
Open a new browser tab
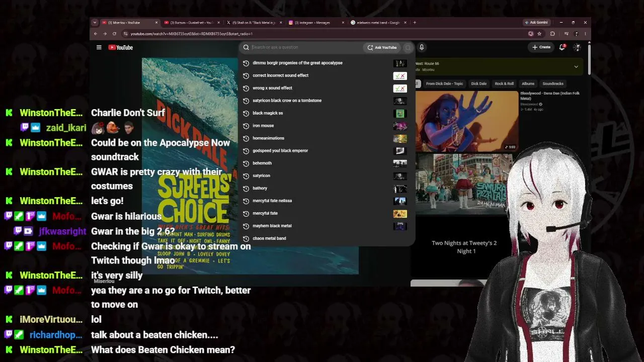click(x=415, y=23)
